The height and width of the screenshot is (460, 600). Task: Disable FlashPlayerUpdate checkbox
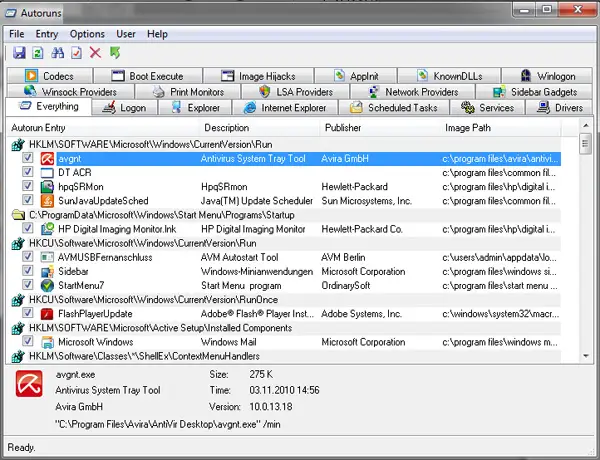[x=28, y=313]
